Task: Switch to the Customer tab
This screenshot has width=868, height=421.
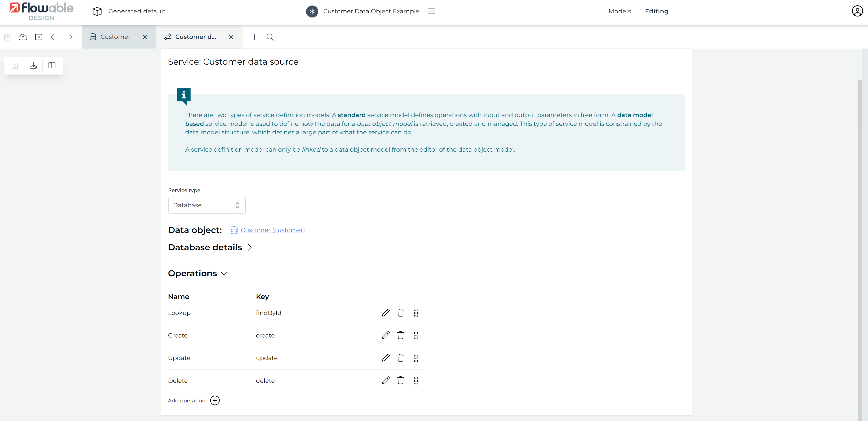Action: click(115, 37)
